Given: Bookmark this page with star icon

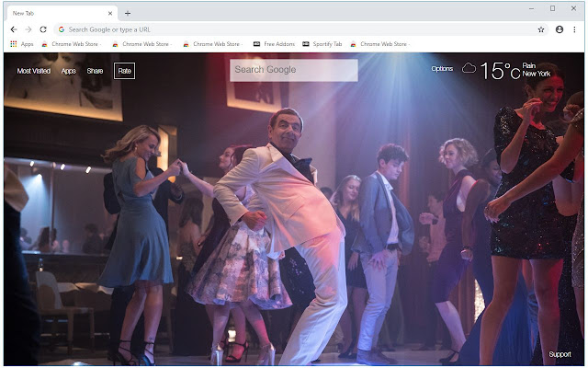Looking at the screenshot, I should [541, 29].
